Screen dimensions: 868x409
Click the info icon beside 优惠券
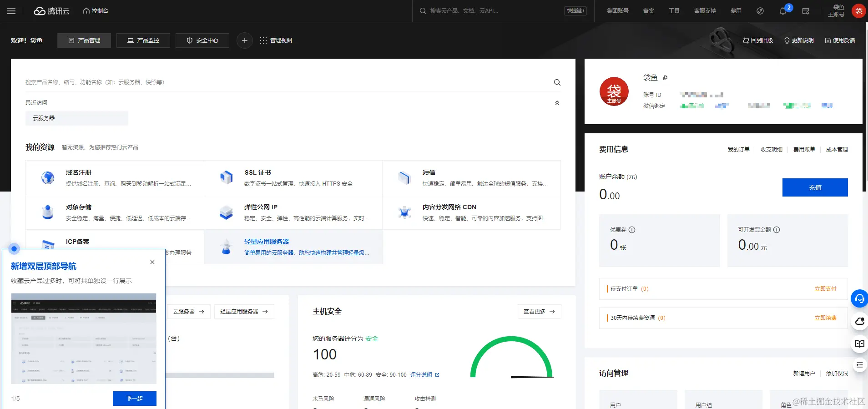tap(632, 230)
